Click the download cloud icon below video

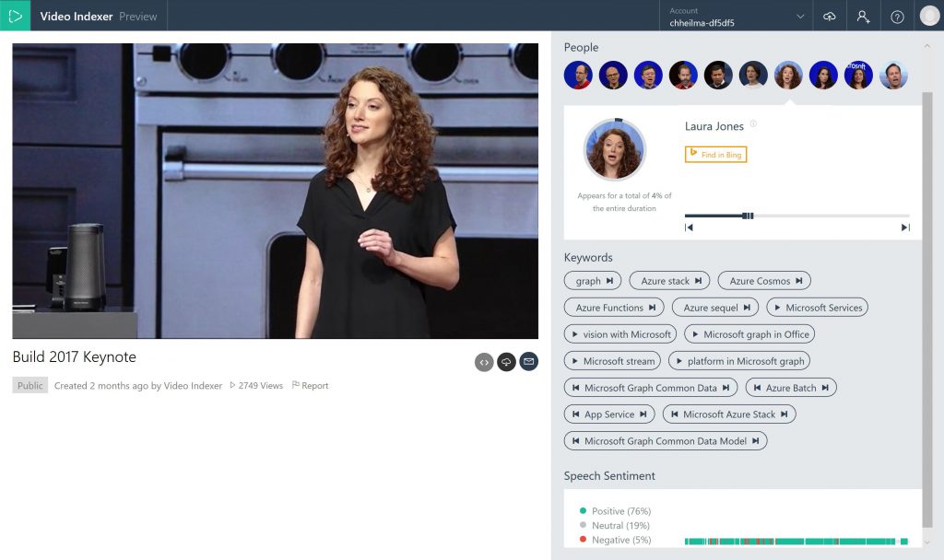click(506, 362)
